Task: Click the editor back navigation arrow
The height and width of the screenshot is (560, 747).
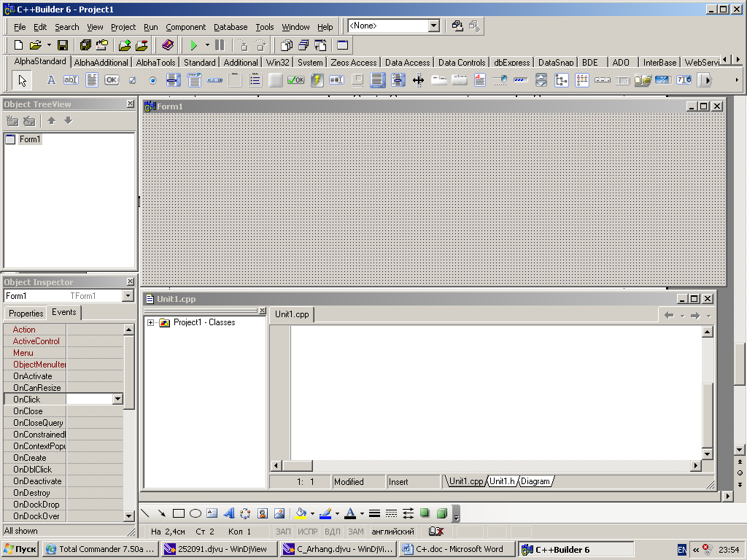Action: [669, 315]
